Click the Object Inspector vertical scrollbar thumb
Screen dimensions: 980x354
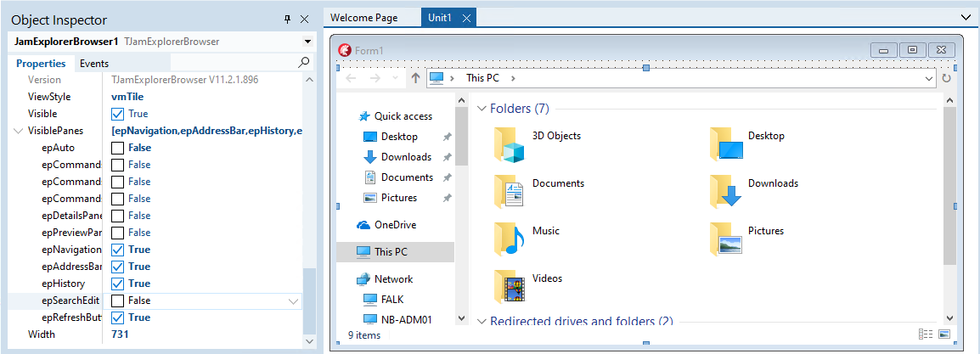tap(309, 301)
